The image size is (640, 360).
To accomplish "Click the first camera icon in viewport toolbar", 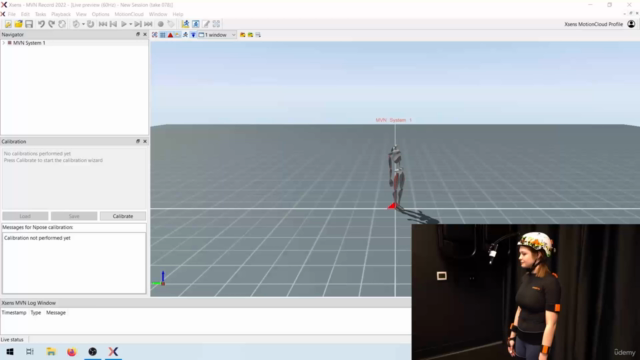I will click(x=242, y=35).
